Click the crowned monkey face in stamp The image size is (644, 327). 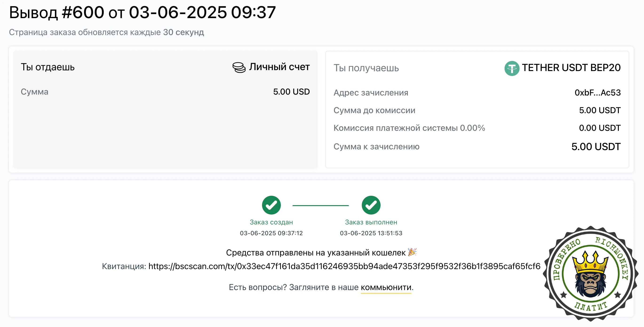pyautogui.click(x=591, y=275)
